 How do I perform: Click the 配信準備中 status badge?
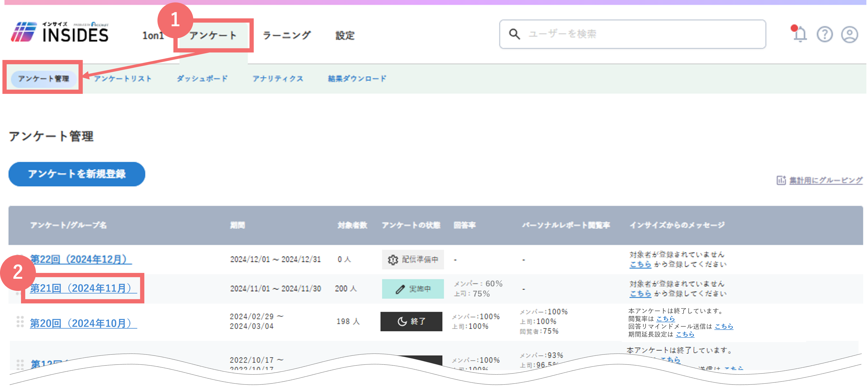pyautogui.click(x=413, y=260)
